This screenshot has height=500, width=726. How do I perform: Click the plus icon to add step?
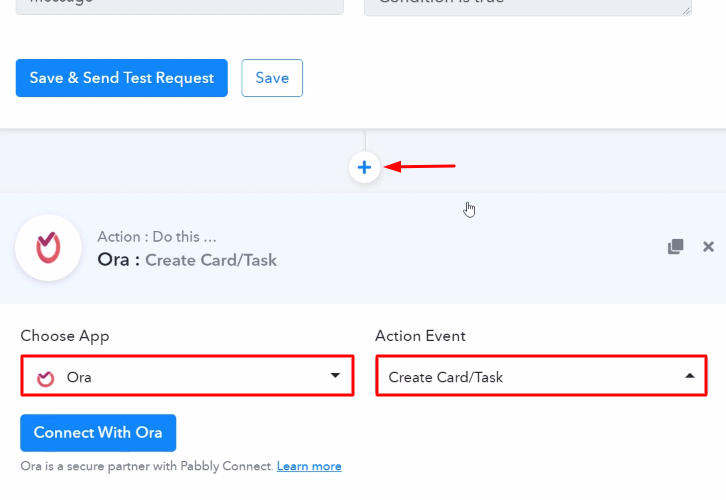364,167
